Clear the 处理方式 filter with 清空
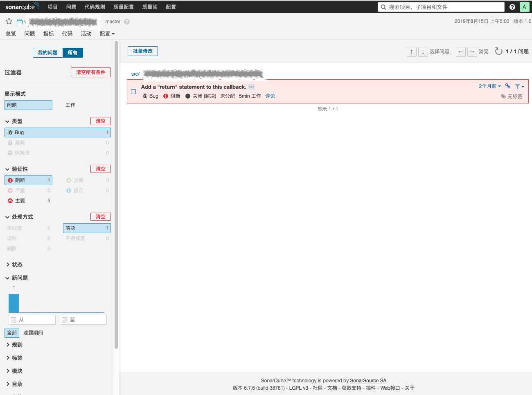 101,217
